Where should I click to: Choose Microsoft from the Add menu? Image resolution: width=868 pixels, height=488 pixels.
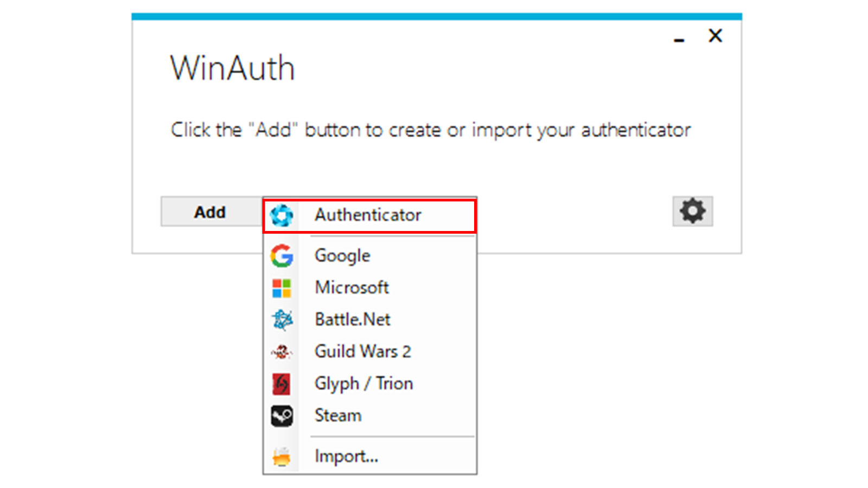tap(352, 288)
